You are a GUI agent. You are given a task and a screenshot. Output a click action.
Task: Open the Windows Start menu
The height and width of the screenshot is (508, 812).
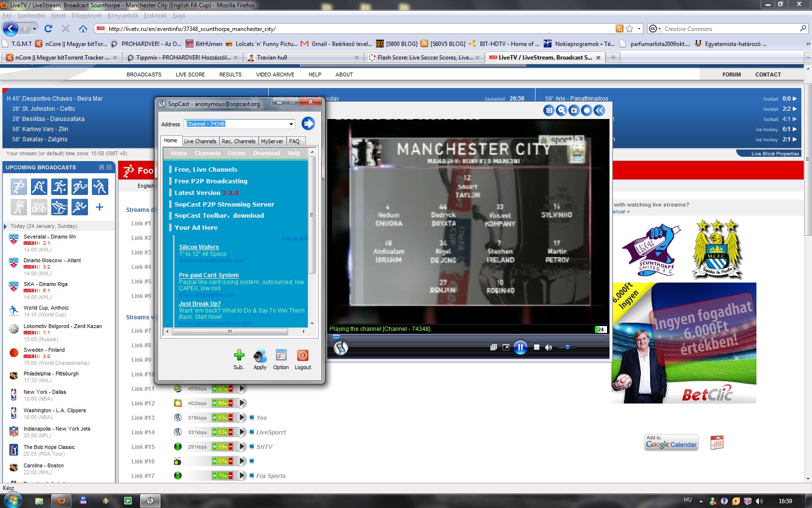pos(13,500)
